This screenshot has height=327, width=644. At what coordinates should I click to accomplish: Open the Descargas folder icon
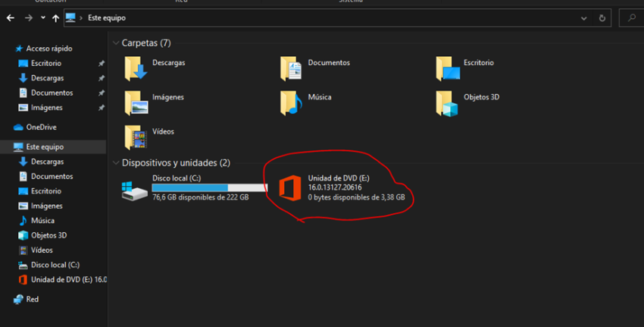pos(136,68)
